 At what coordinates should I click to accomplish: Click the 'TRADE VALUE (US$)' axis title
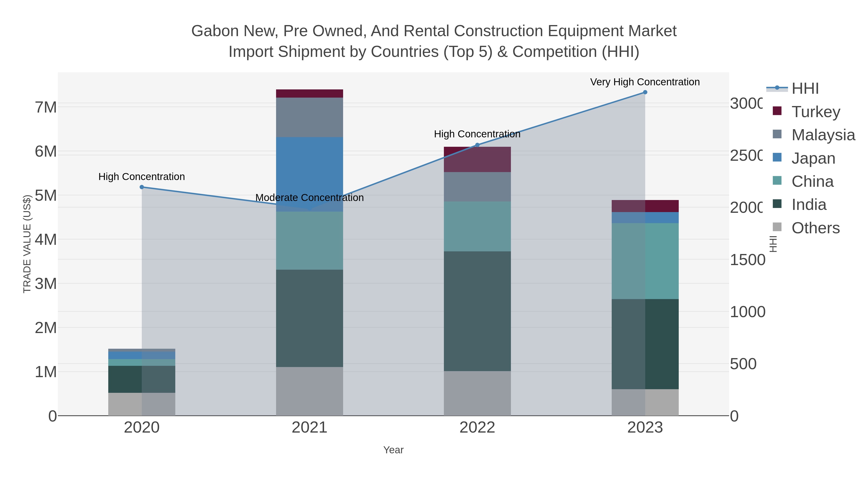(x=27, y=244)
